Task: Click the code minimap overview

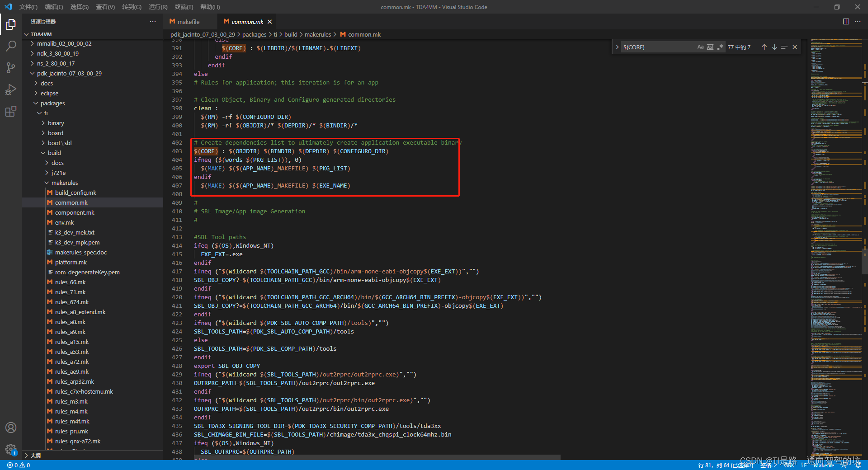Action: pos(836,249)
